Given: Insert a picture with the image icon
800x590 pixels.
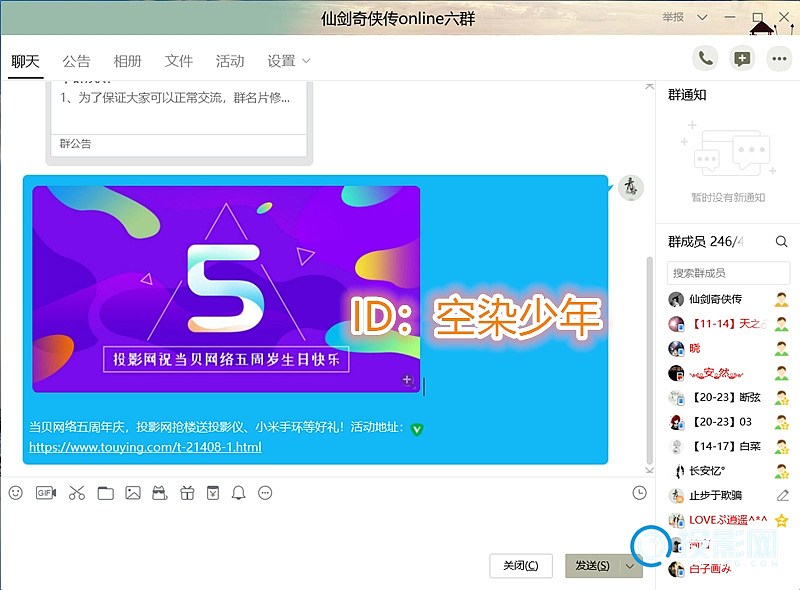Looking at the screenshot, I should [133, 493].
